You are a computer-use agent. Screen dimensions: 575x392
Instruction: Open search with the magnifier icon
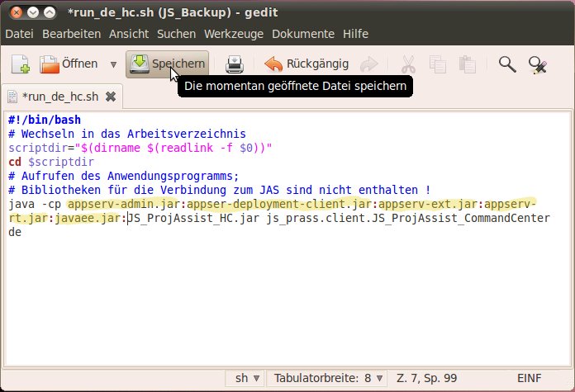(507, 64)
